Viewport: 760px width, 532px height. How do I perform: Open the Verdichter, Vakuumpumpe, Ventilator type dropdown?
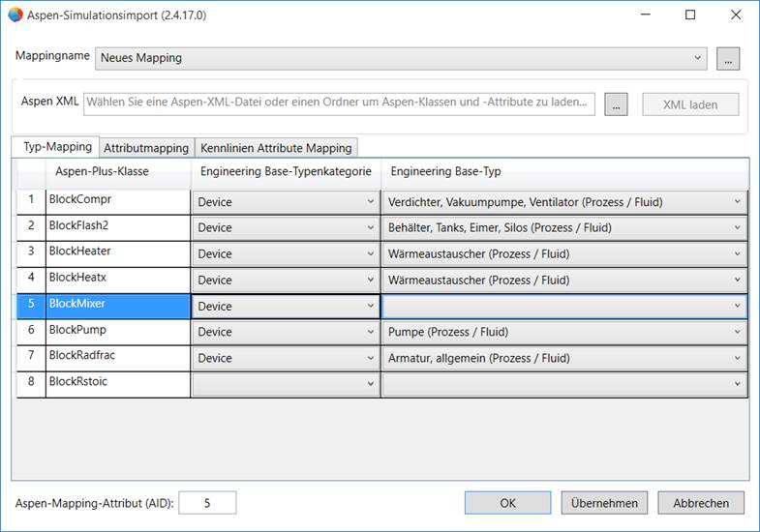[x=564, y=202]
